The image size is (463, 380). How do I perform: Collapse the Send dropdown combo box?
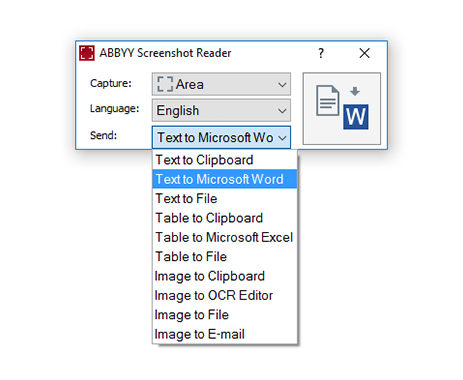click(221, 137)
